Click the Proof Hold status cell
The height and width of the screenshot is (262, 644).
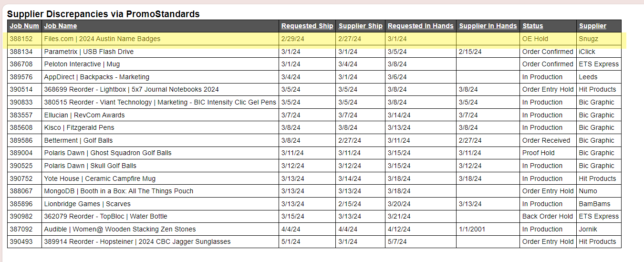point(538,153)
